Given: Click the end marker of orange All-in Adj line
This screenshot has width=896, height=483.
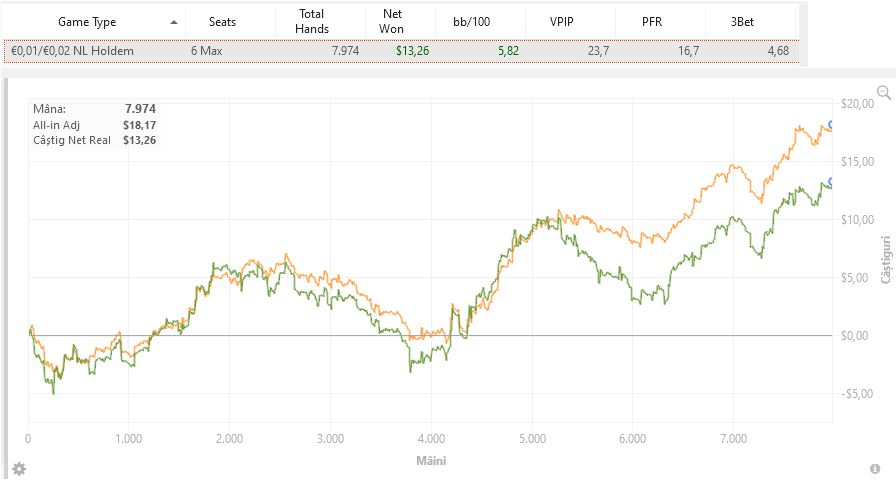Looking at the screenshot, I should pyautogui.click(x=831, y=125).
